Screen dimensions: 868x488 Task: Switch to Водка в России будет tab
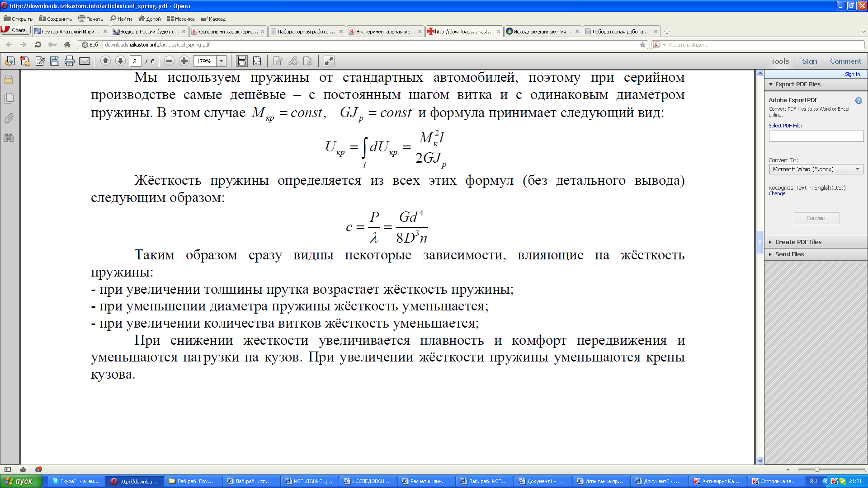(150, 31)
